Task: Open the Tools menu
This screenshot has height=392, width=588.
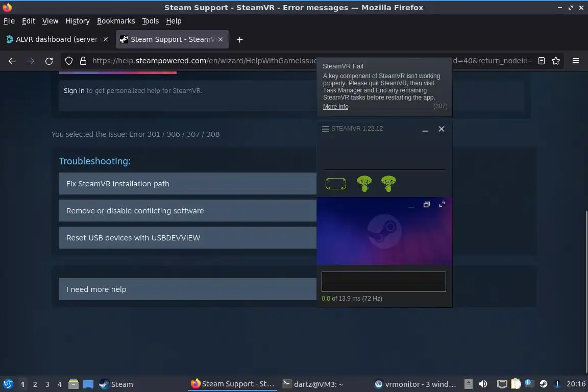Action: [x=151, y=21]
